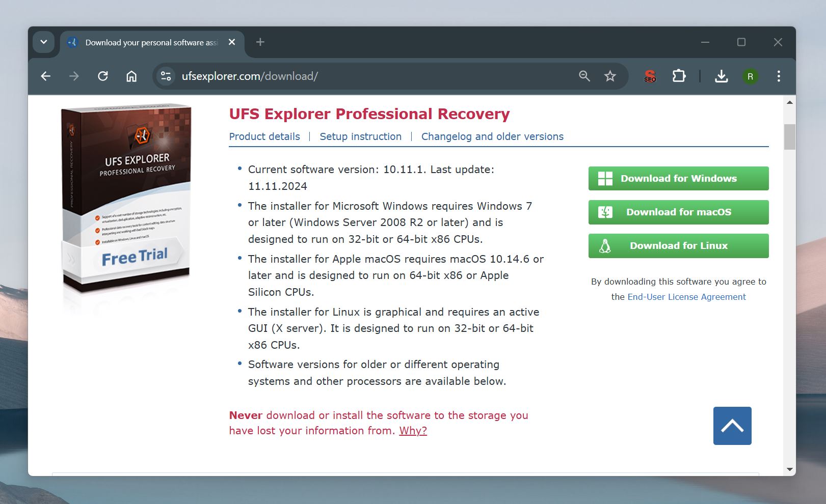Reload the current page
Screen dimensions: 826x504
[x=103, y=76]
